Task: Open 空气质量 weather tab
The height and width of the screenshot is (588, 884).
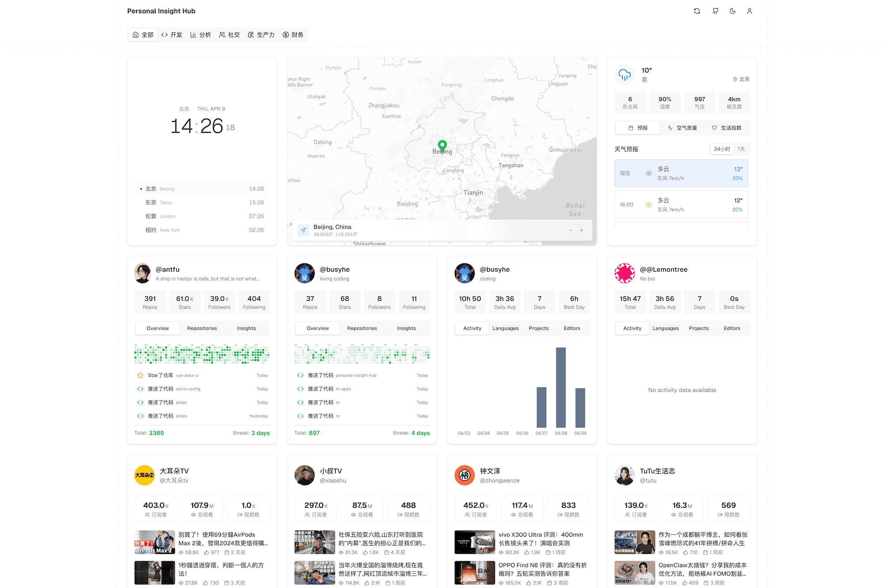Action: [682, 128]
